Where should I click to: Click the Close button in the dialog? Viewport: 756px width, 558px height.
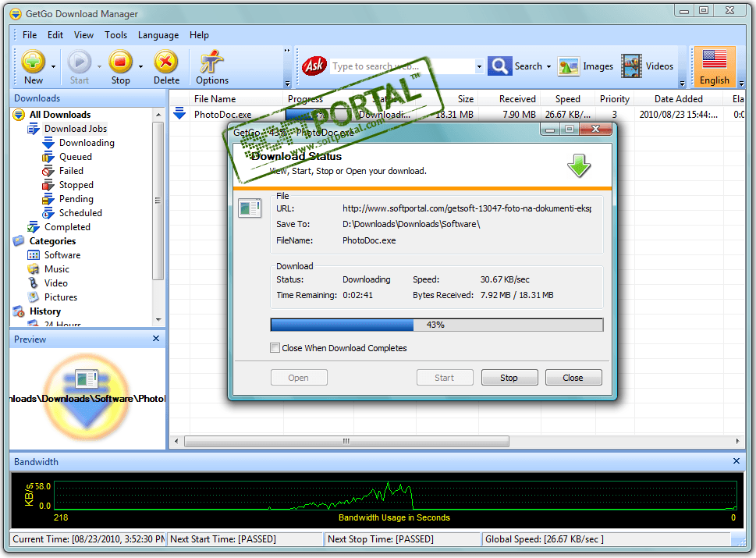573,378
